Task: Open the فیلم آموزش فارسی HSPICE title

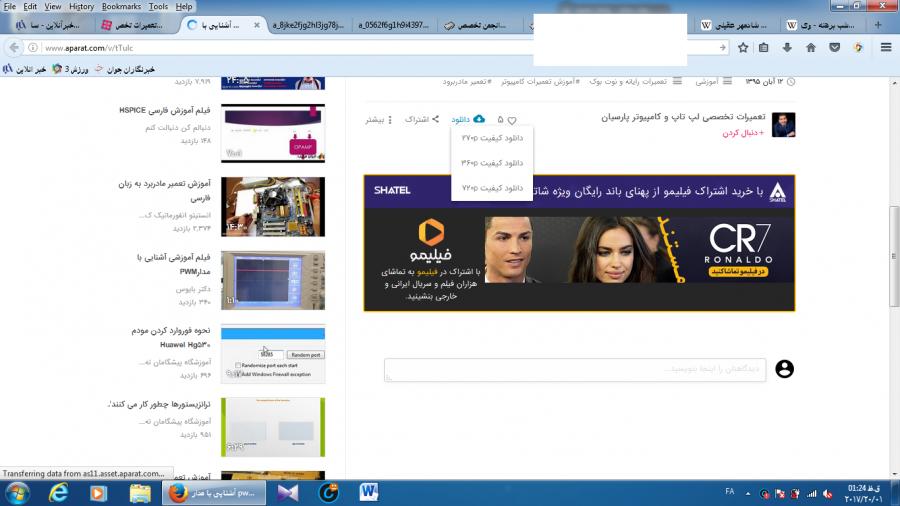Action: pos(165,110)
